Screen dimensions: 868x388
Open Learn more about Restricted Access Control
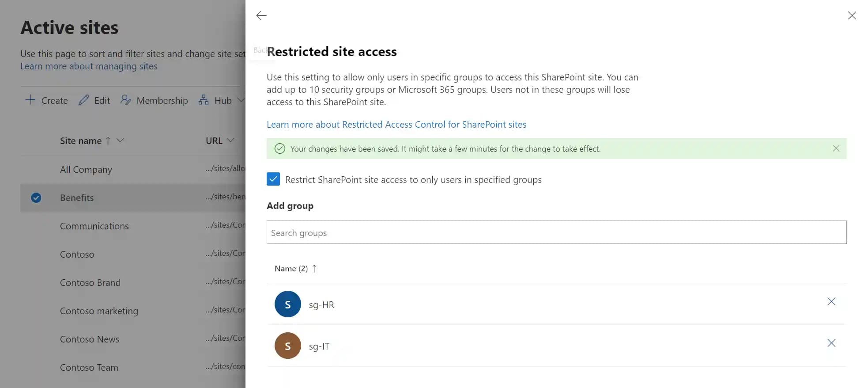coord(396,125)
